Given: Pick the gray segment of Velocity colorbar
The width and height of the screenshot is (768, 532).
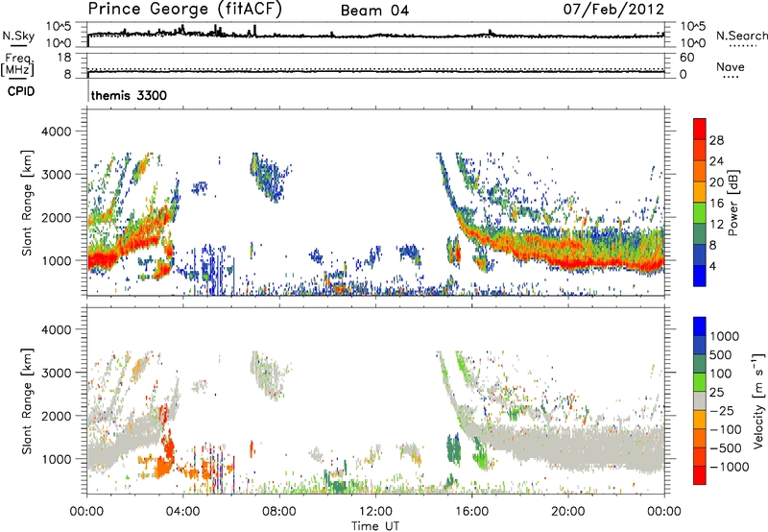Looking at the screenshot, I should [x=700, y=400].
